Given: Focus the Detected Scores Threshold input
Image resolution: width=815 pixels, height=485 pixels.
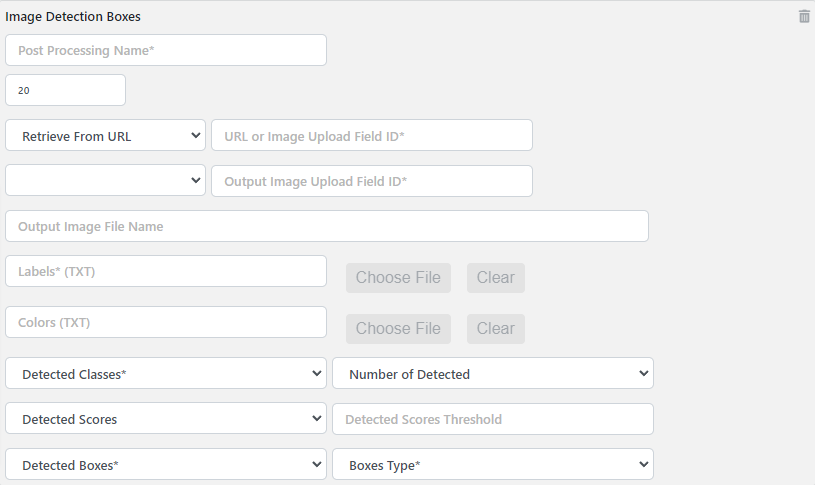Looking at the screenshot, I should (x=492, y=419).
